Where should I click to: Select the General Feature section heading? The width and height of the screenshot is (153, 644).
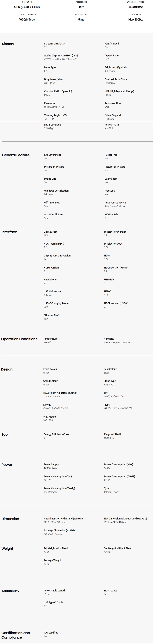click(x=16, y=155)
